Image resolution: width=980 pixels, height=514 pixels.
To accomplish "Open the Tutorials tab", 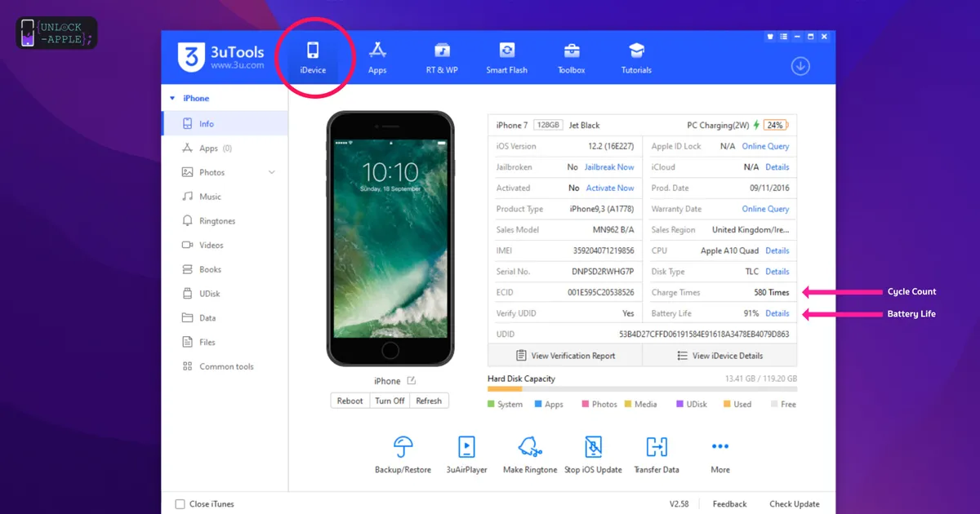I will coord(636,57).
